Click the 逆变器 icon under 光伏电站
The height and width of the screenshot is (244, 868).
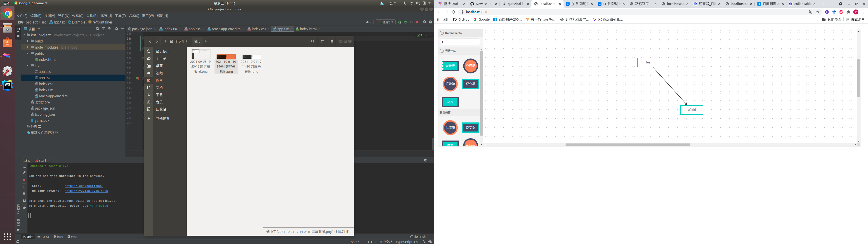(x=470, y=84)
